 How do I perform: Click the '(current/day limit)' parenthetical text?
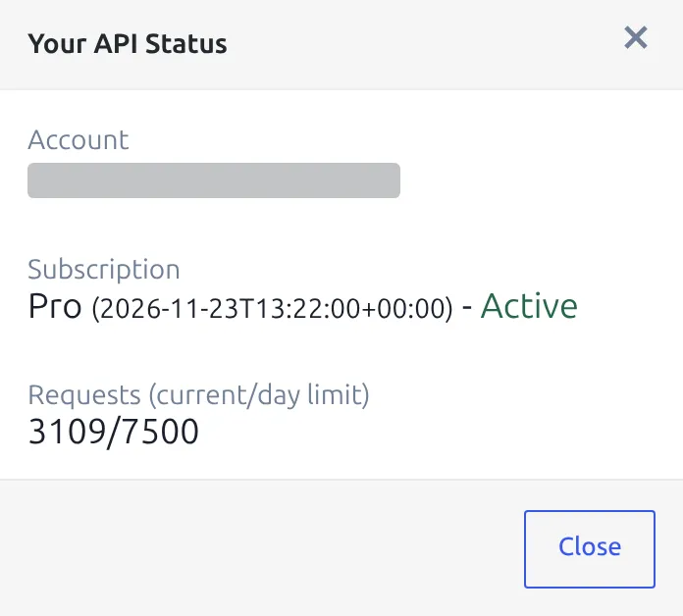[x=259, y=395]
